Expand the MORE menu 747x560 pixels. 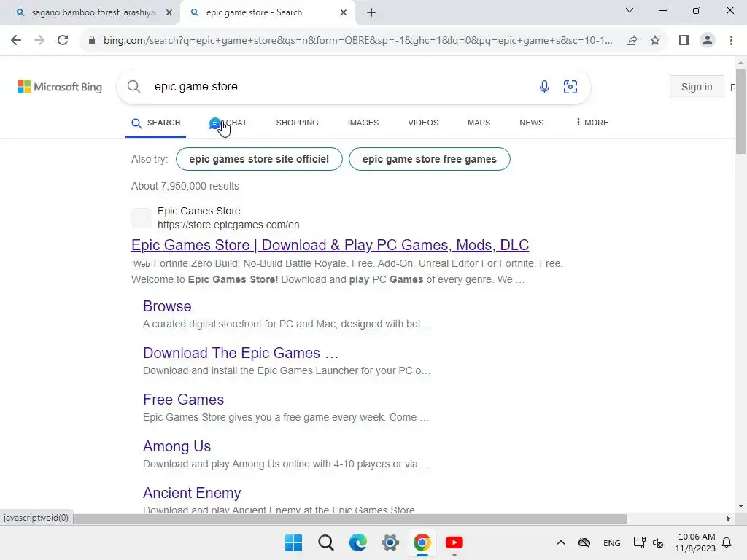click(x=592, y=122)
